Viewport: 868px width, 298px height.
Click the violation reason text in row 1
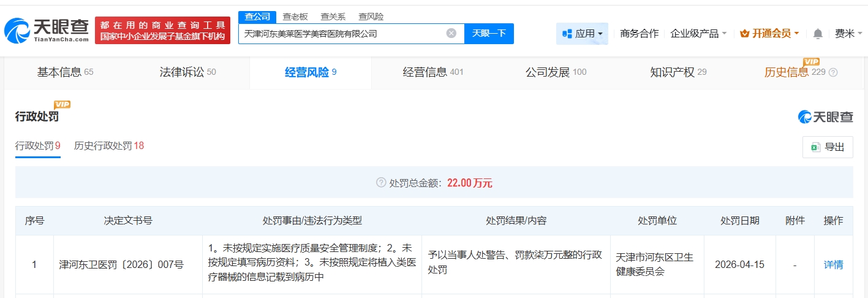(x=312, y=263)
